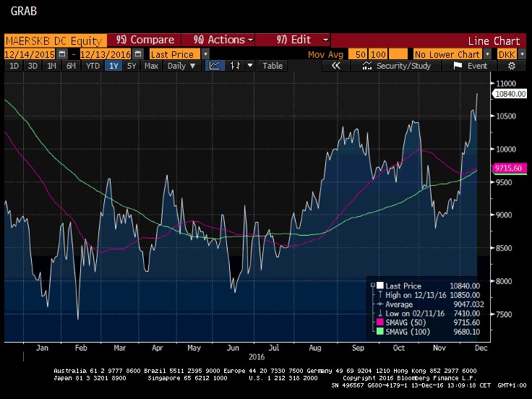532x399 pixels.
Task: Open Security/Study button
Action: (x=396, y=66)
